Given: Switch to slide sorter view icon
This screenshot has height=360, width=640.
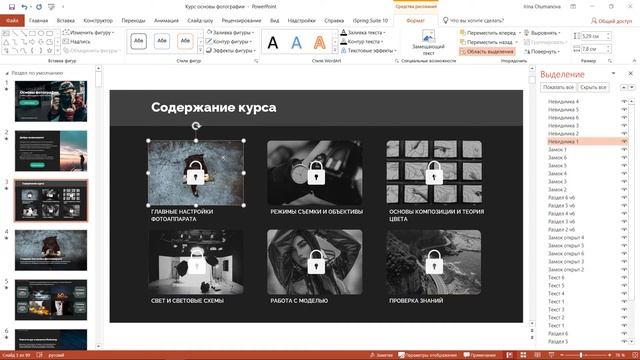Looking at the screenshot, I should tap(523, 355).
